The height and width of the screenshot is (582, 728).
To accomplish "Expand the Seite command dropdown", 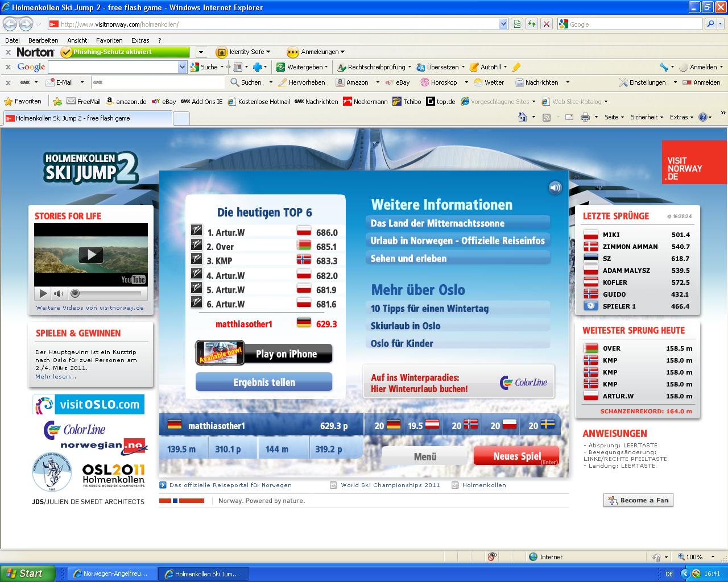I will 622,117.
